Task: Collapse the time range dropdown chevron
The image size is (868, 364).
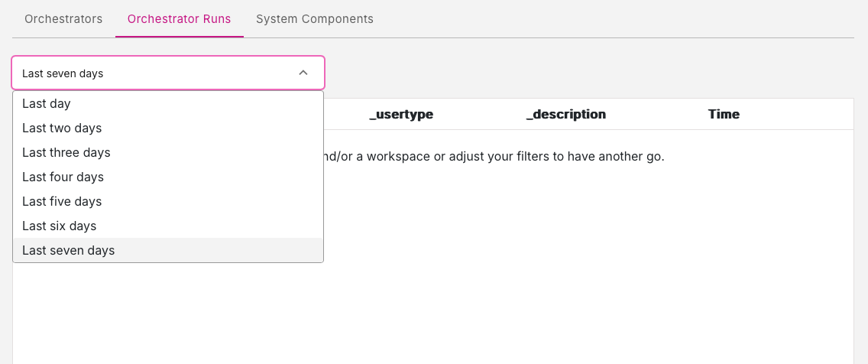Action: pyautogui.click(x=303, y=73)
